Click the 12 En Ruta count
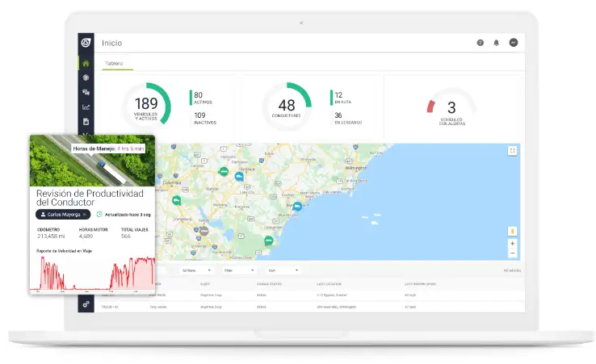 click(x=342, y=98)
